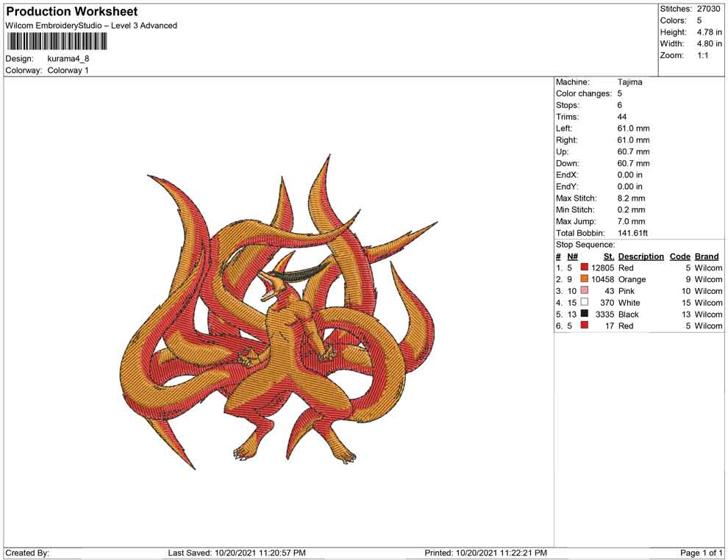Click the white color swatch in row 4

584,302
